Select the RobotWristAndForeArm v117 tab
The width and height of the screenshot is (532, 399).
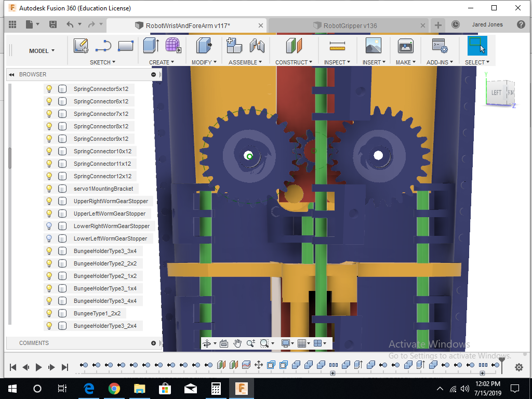point(188,26)
